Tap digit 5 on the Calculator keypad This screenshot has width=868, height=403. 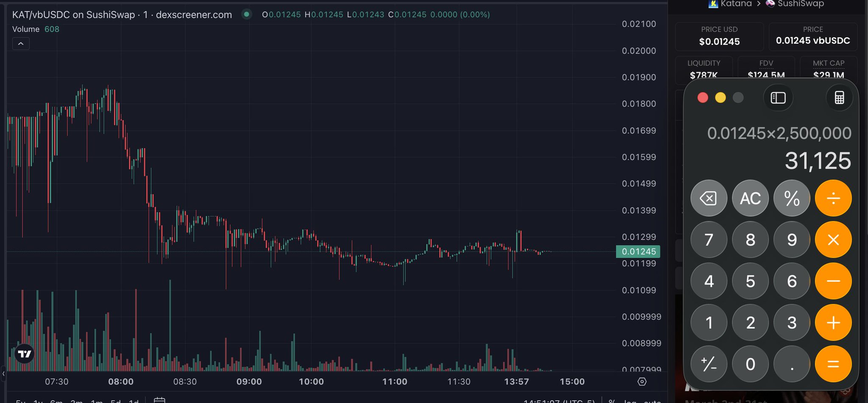click(x=750, y=281)
